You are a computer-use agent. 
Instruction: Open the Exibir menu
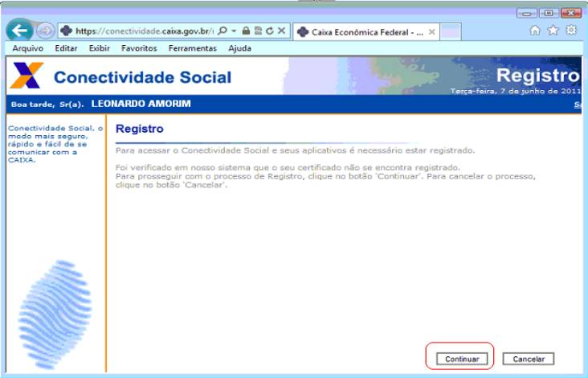pos(100,48)
